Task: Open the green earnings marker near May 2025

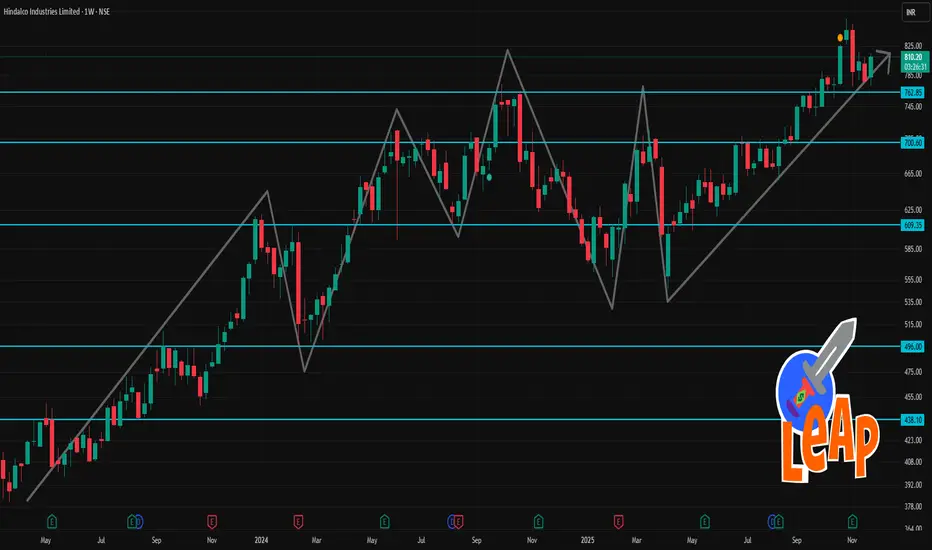Action: pos(704,522)
